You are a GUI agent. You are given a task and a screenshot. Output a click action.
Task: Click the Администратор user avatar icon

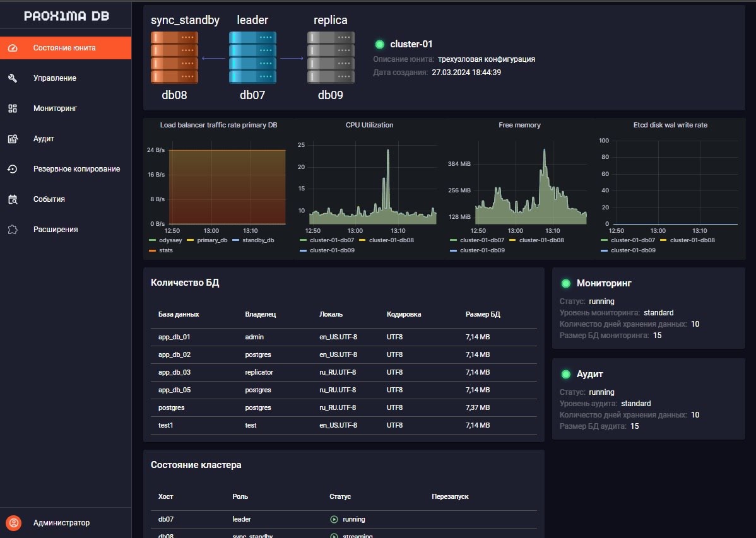click(13, 523)
